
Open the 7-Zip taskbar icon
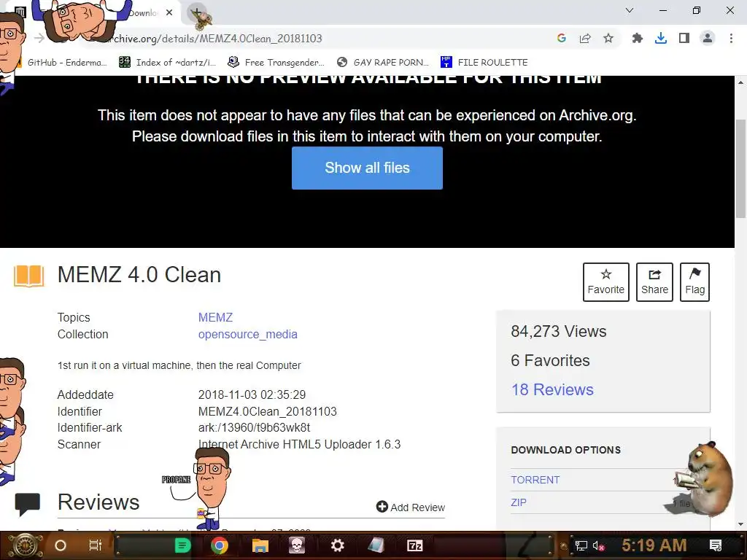coord(414,545)
